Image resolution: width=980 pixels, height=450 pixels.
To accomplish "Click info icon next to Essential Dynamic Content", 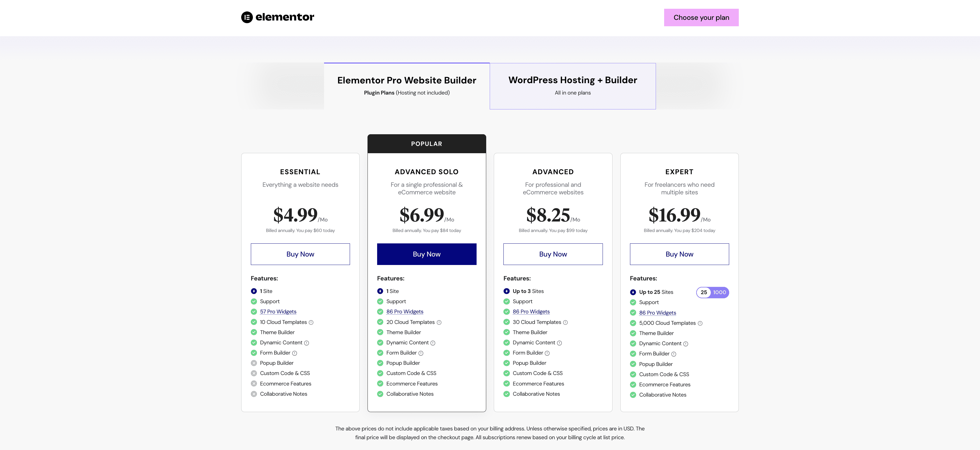I will pos(307,343).
